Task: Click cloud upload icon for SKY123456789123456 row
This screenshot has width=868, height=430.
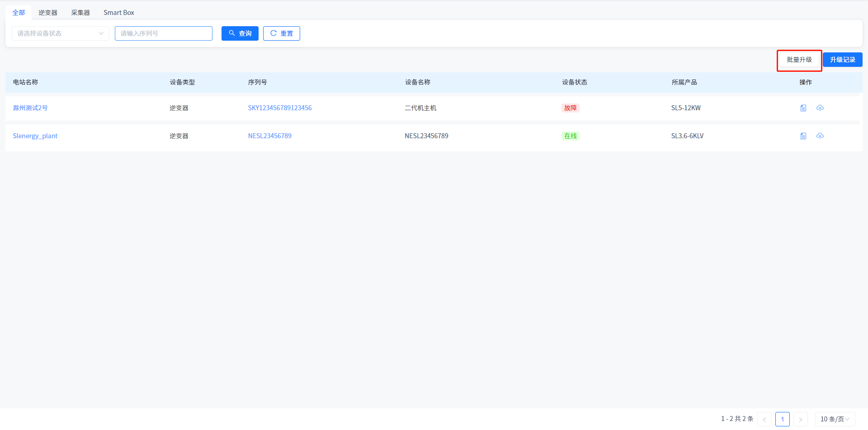Action: [x=820, y=108]
